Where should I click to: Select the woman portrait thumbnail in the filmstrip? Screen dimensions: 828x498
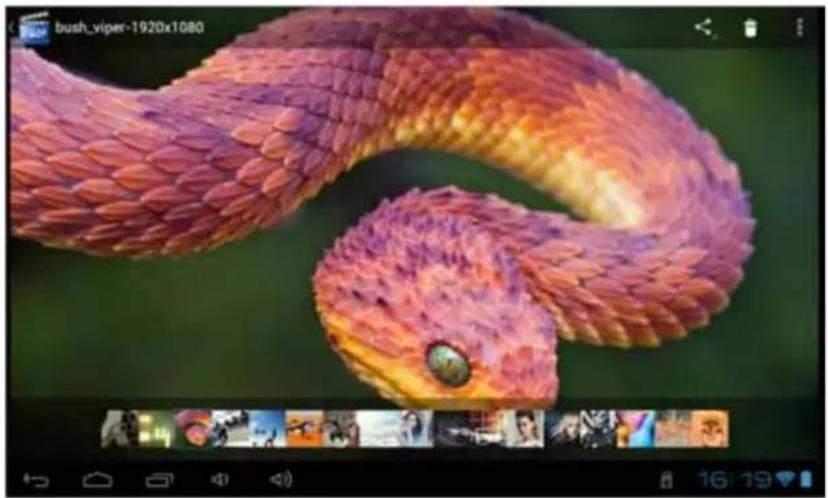pos(524,429)
